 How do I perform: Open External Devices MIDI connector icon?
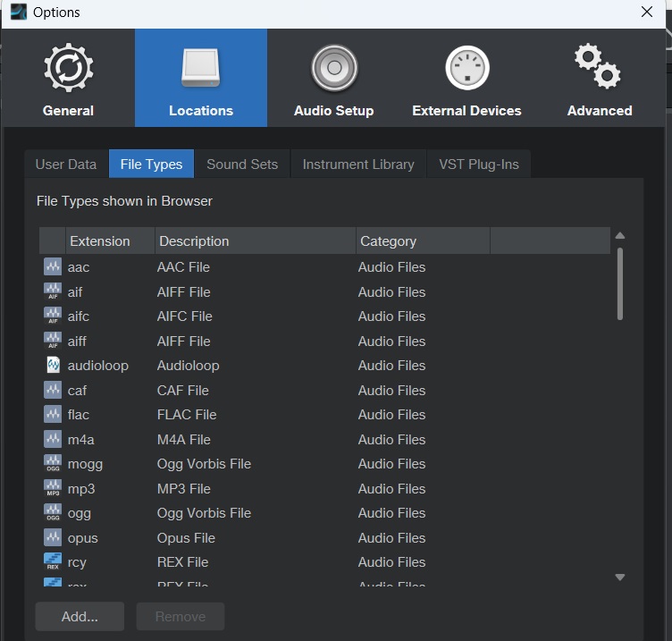[x=466, y=68]
